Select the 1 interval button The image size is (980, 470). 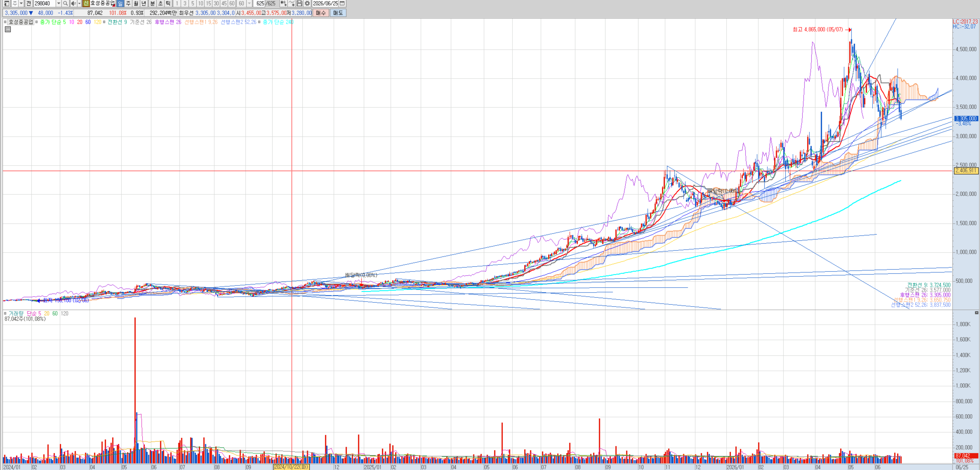coord(177,3)
